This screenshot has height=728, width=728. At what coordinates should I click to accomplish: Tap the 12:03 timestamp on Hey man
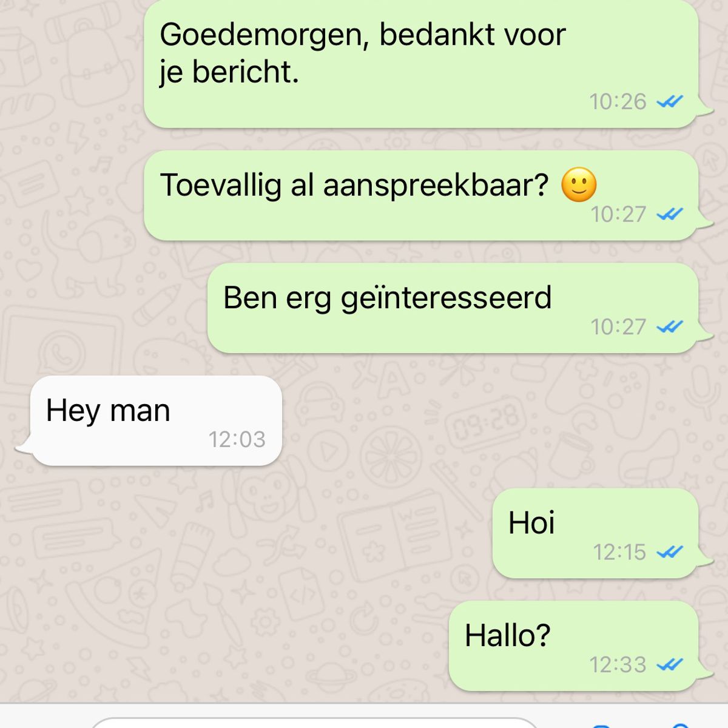(x=237, y=439)
